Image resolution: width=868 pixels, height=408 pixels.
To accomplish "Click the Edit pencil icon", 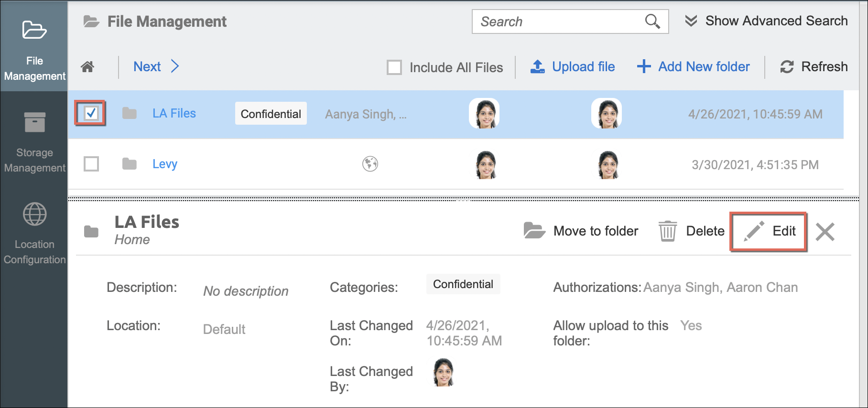I will tap(754, 231).
